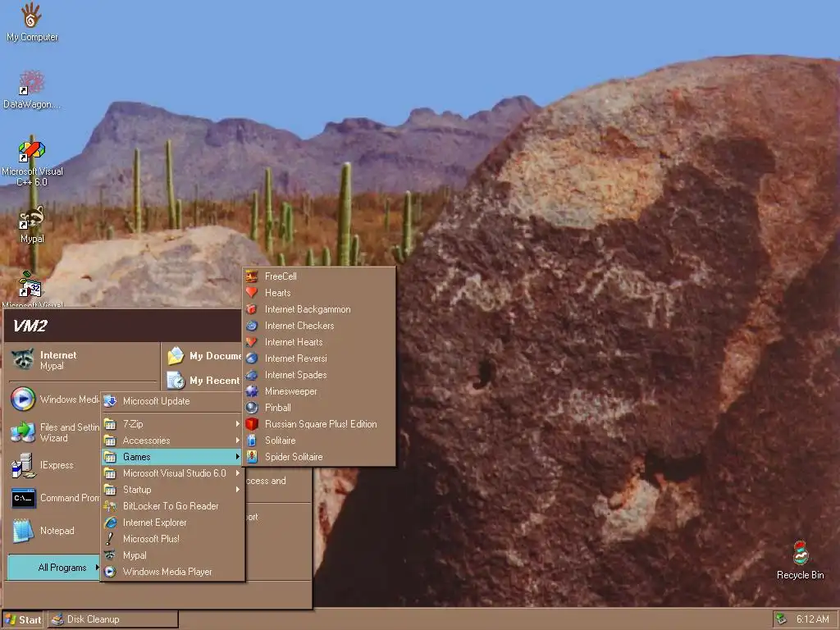This screenshot has height=630, width=840.
Task: Click the Pinball ball icon
Action: click(x=252, y=408)
